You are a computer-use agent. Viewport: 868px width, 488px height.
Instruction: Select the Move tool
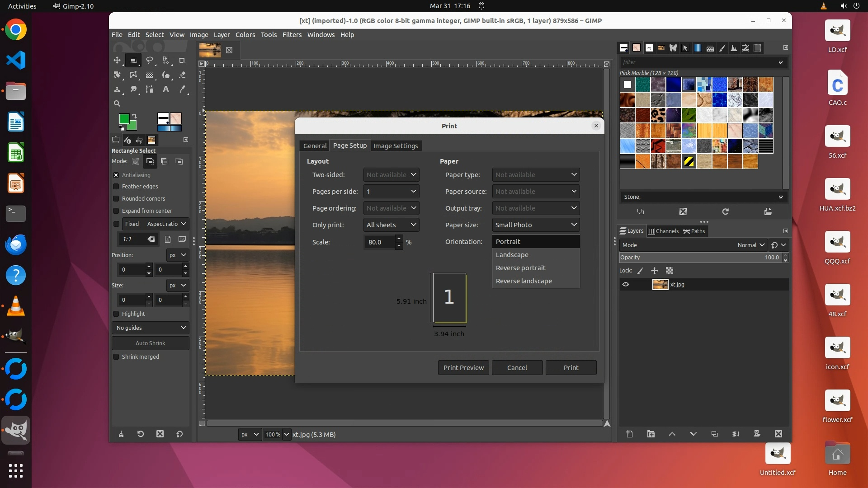click(117, 60)
